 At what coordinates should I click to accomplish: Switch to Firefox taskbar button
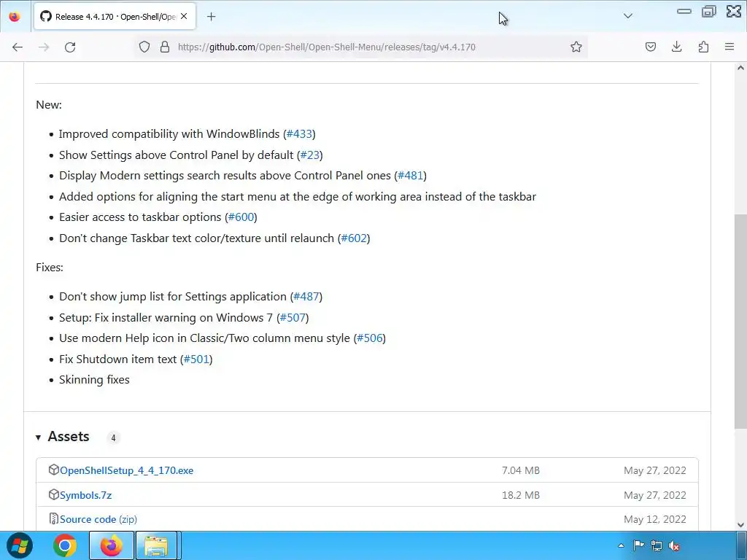112,545
